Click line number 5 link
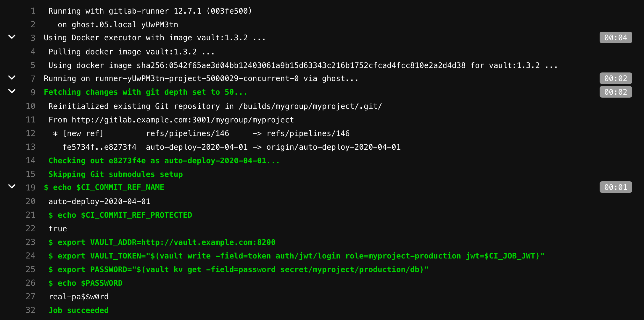This screenshot has width=644, height=320. (33, 65)
